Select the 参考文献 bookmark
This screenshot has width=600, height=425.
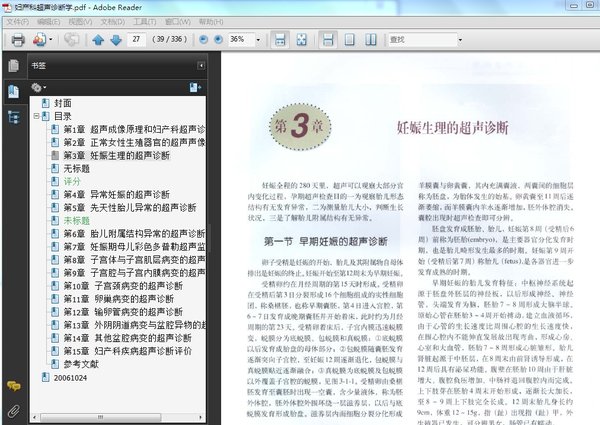(81, 364)
